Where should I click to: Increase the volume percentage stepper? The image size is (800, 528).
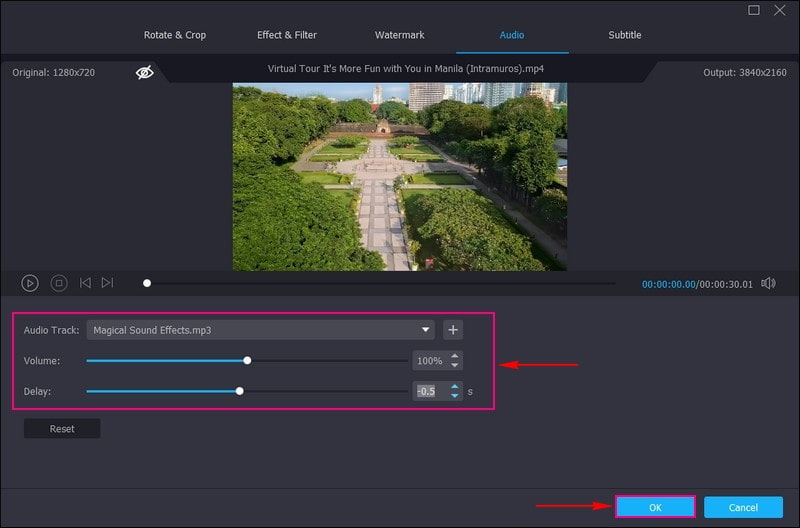(455, 356)
